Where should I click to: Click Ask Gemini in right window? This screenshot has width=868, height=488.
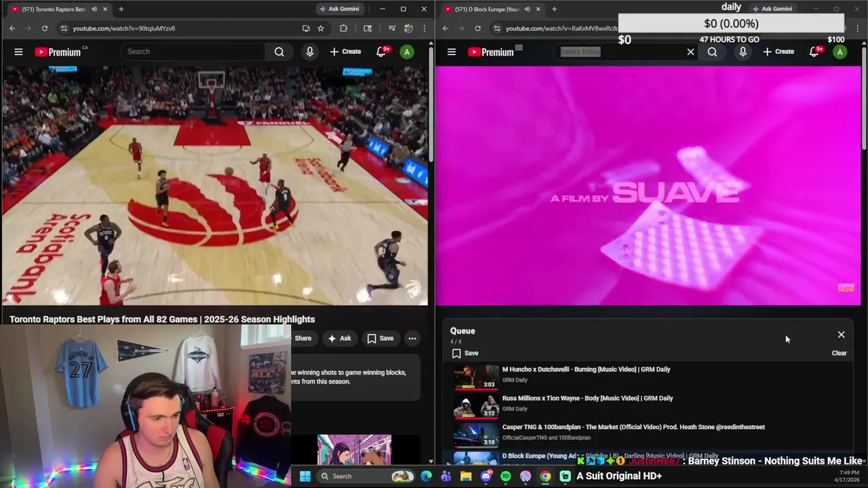click(772, 9)
